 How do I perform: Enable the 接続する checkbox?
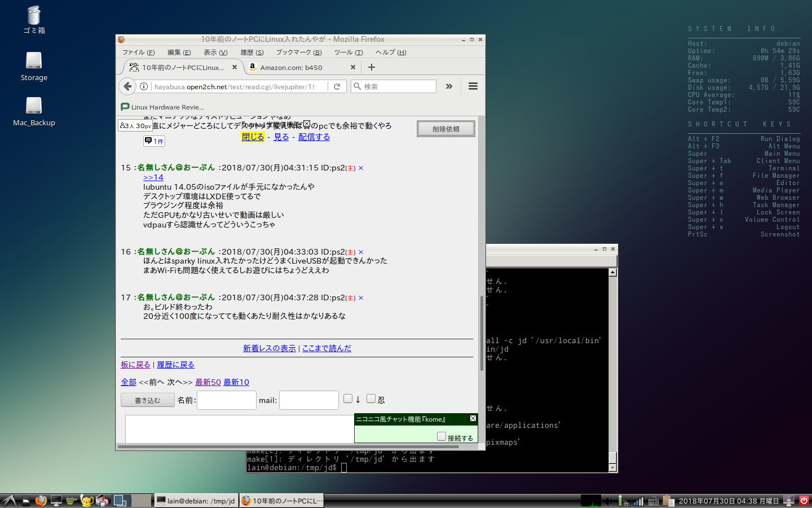(x=442, y=436)
